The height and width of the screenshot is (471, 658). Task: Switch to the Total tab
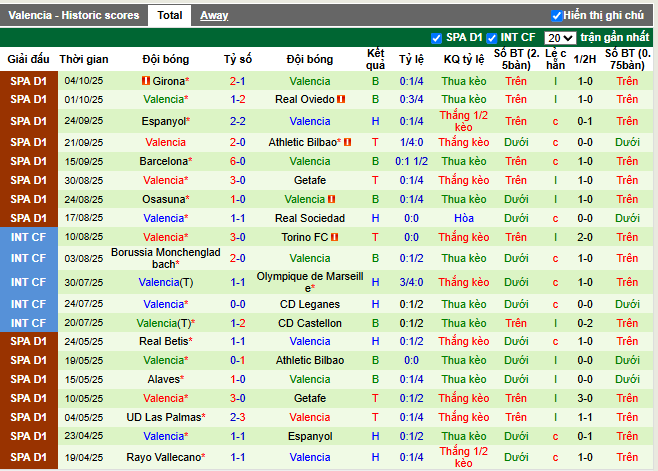point(170,16)
